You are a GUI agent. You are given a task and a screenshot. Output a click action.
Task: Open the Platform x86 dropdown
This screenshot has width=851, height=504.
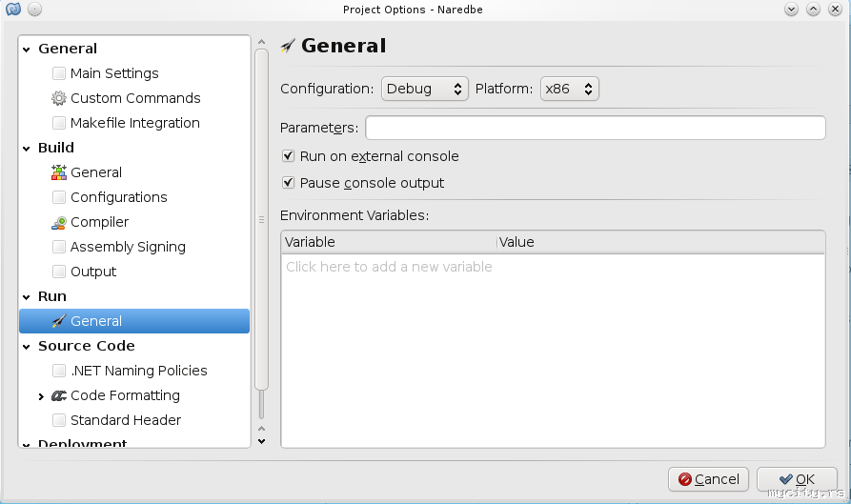tap(569, 89)
